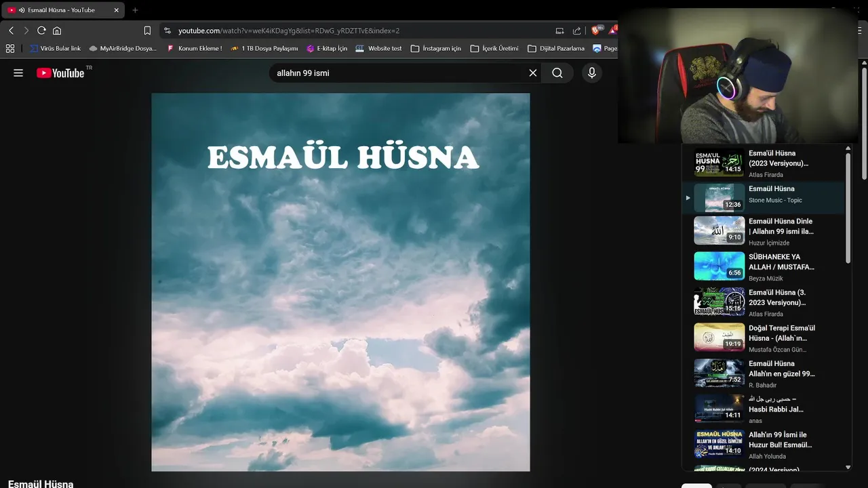Expand the 'Dijital Pazarlama' bookmark folder

click(556, 48)
